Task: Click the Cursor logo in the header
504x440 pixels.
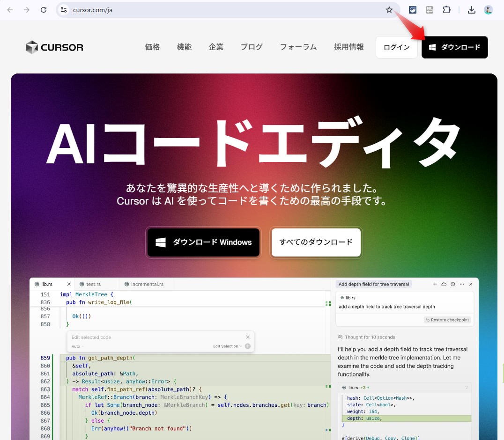Action: click(x=54, y=47)
